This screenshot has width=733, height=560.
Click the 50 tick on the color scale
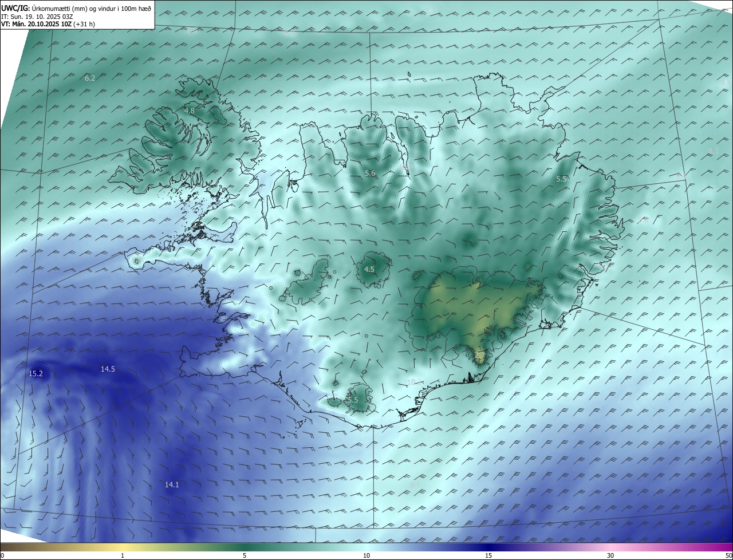[x=728, y=555]
